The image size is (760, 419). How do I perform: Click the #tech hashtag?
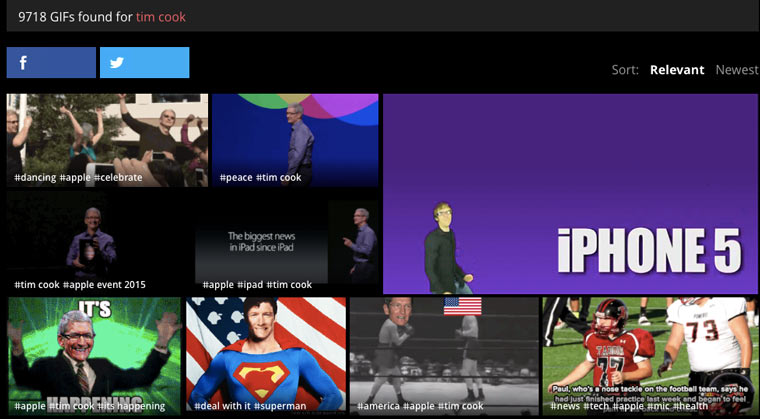(x=596, y=406)
